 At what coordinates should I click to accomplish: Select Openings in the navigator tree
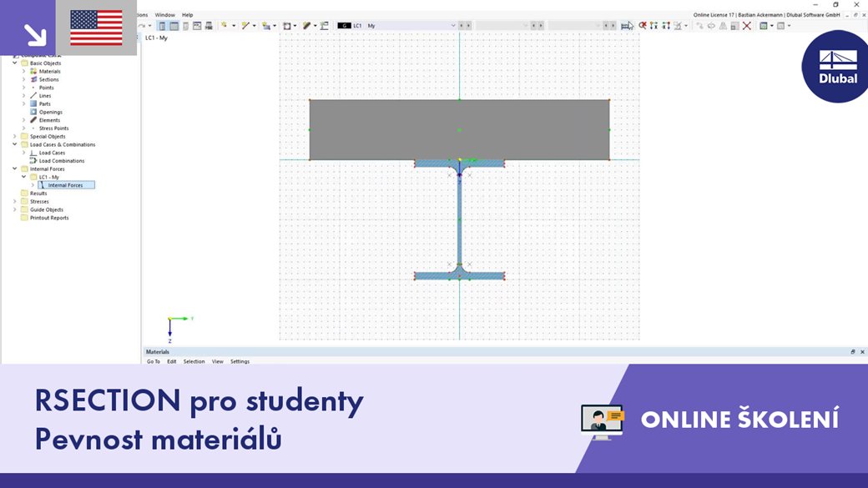pos(50,112)
